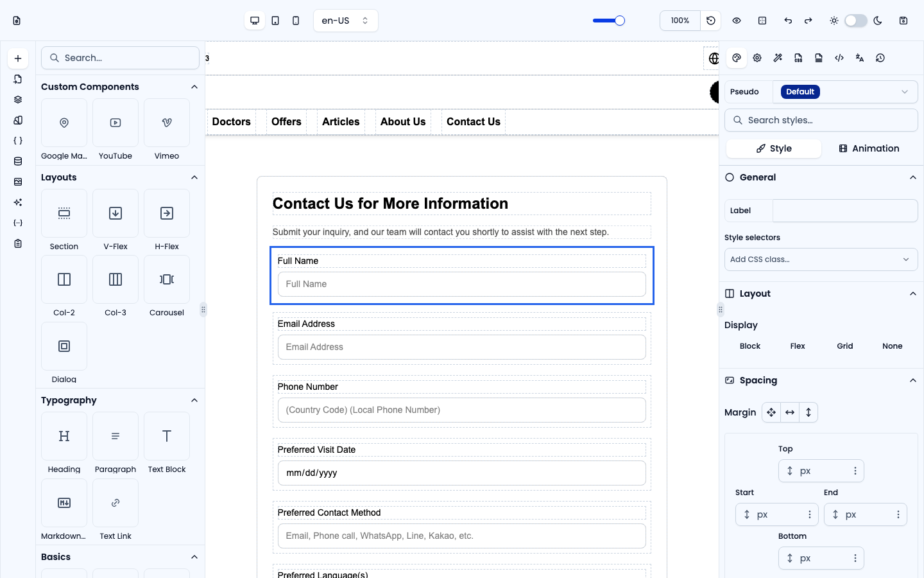The height and width of the screenshot is (578, 924).
Task: Click the redo arrow icon
Action: 809,21
